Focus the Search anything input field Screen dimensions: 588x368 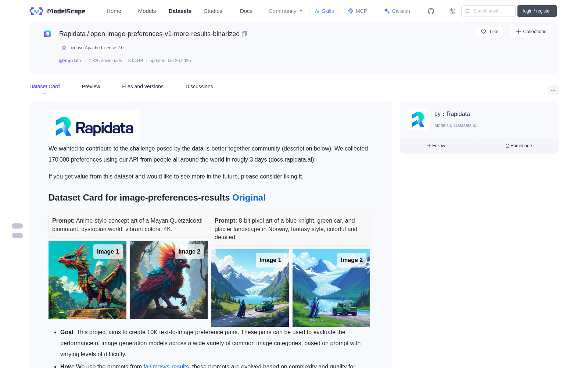pos(488,11)
